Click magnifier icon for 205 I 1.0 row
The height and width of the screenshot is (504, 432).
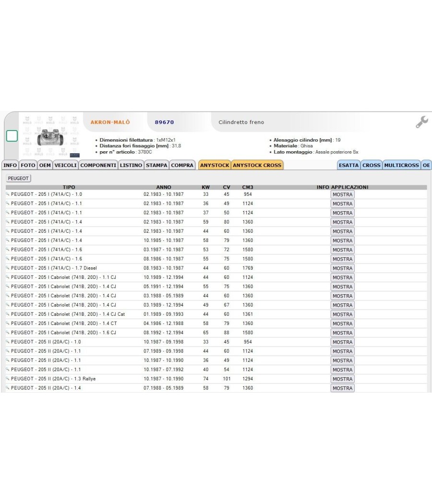(x=7, y=194)
